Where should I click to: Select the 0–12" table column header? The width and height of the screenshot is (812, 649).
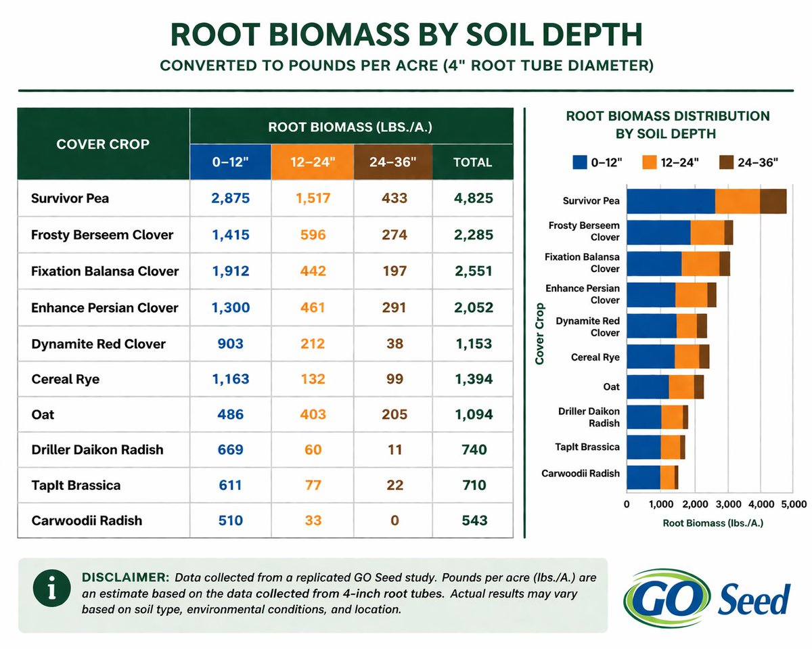(230, 162)
